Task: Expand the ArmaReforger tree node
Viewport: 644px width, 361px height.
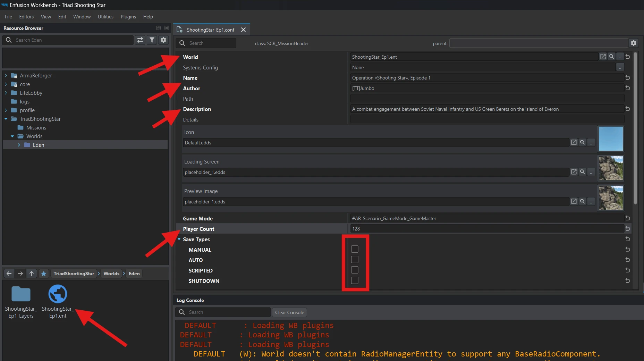Action: tap(6, 75)
